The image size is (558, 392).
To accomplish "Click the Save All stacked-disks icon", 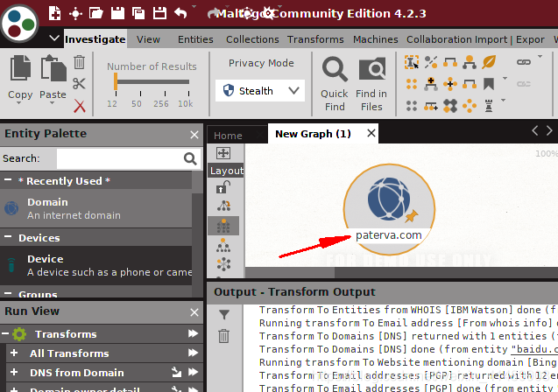I will click(138, 13).
